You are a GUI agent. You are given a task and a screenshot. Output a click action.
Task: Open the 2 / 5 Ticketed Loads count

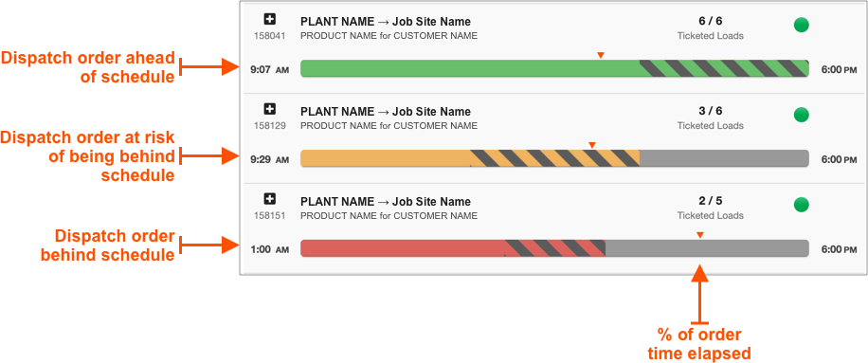click(711, 208)
